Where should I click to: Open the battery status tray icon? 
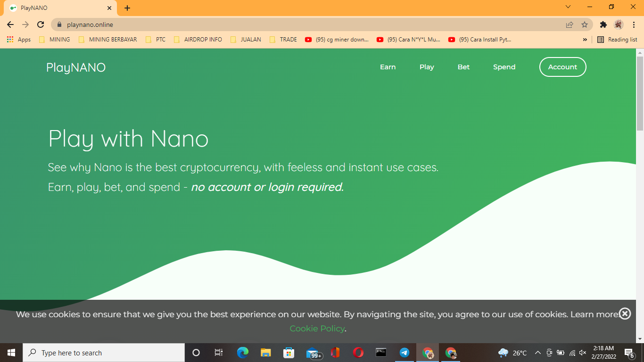pyautogui.click(x=561, y=353)
